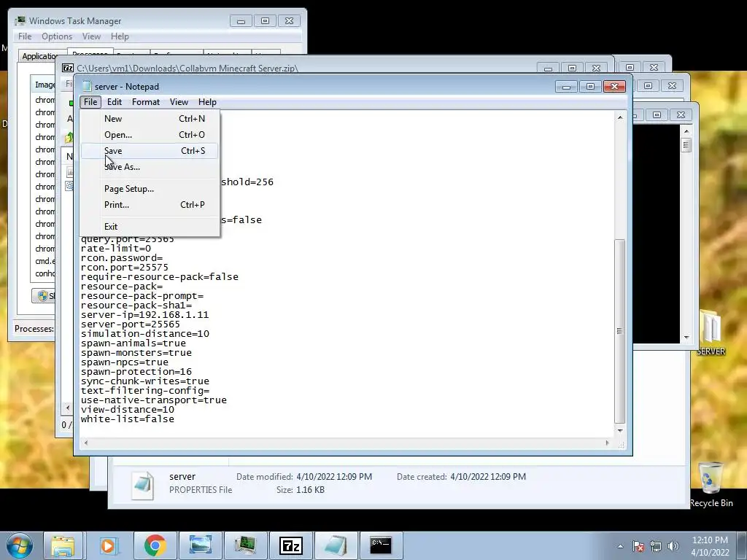This screenshot has height=560, width=747.
Task: Click the rcon.port=25575 line
Action: 124,267
